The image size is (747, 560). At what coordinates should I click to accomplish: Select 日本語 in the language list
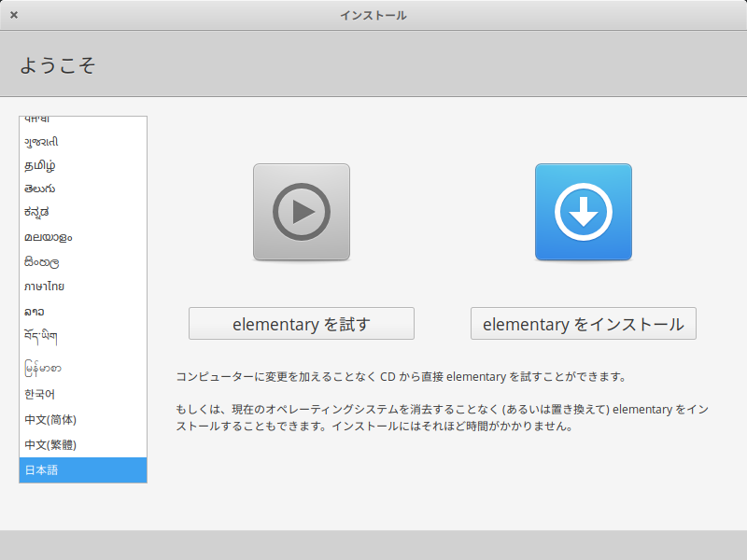[x=83, y=470]
